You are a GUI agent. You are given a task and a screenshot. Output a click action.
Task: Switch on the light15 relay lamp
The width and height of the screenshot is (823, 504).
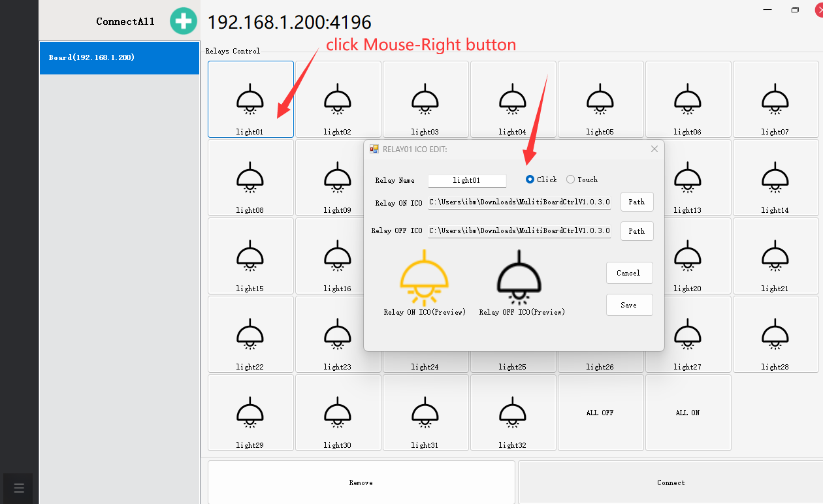click(x=250, y=256)
